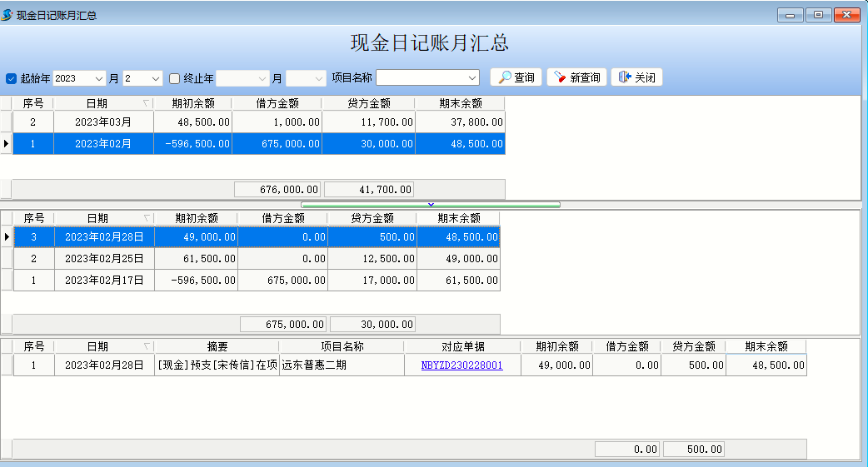Viewport: 868px width, 467px height.
Task: Click the app logo in title bar
Action: click(x=8, y=15)
